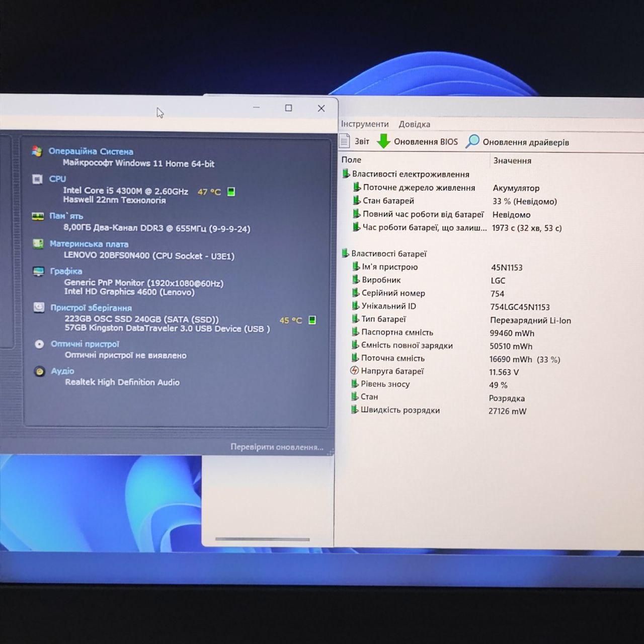Select the Стан row label under battery properties
This screenshot has height=644, width=644.
(x=369, y=396)
